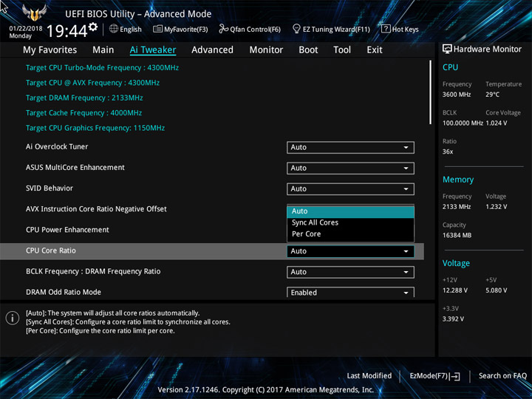Choose Per Core option

click(x=350, y=234)
